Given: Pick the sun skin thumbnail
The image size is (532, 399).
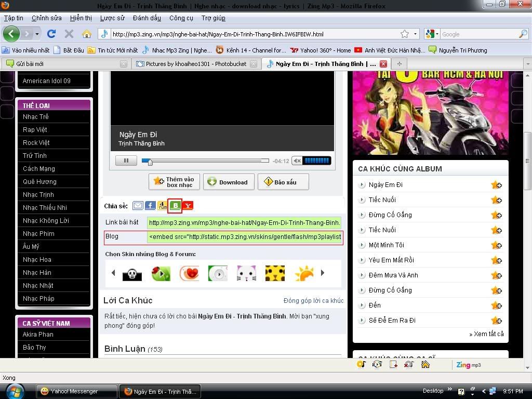Looking at the screenshot, I should pyautogui.click(x=304, y=273).
